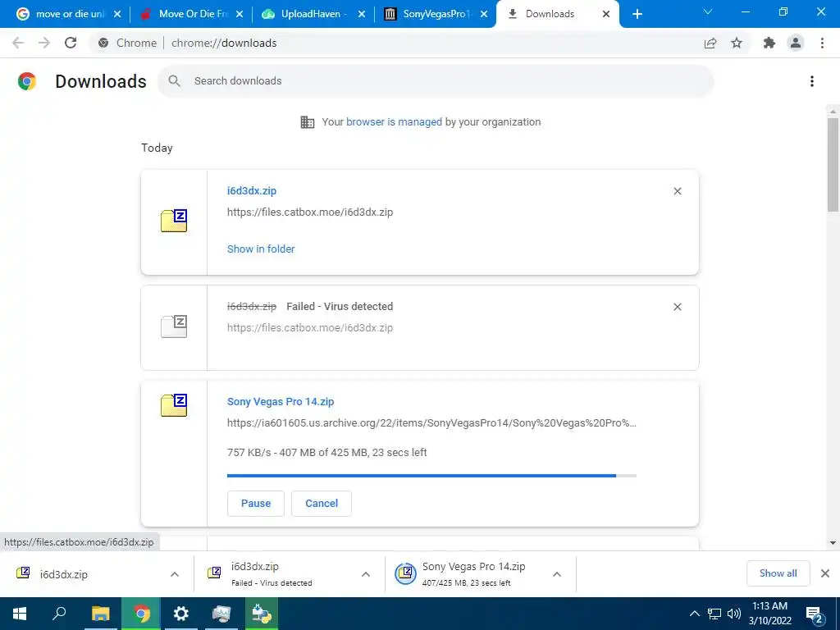This screenshot has width=840, height=630.
Task: Click the Sony Vegas download progress bar
Action: tap(431, 476)
